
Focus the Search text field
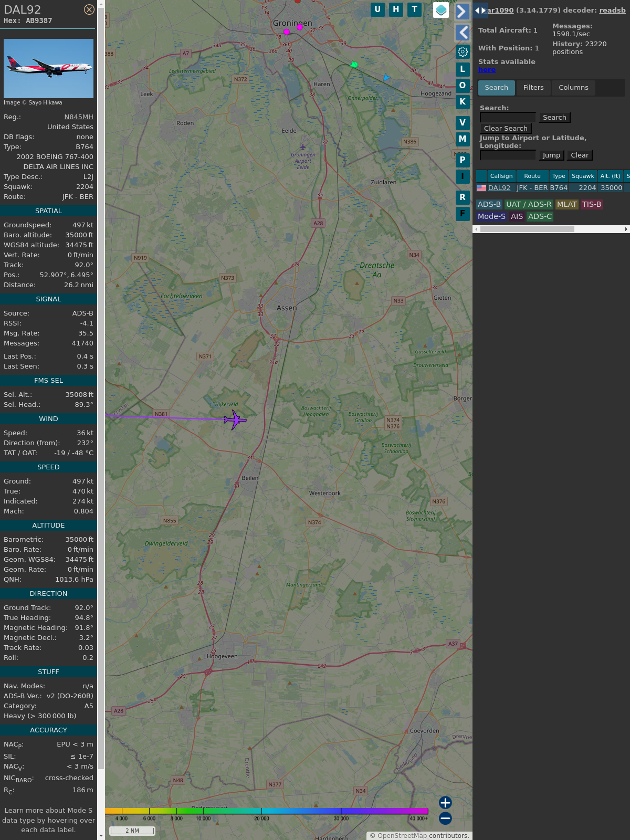(x=508, y=117)
